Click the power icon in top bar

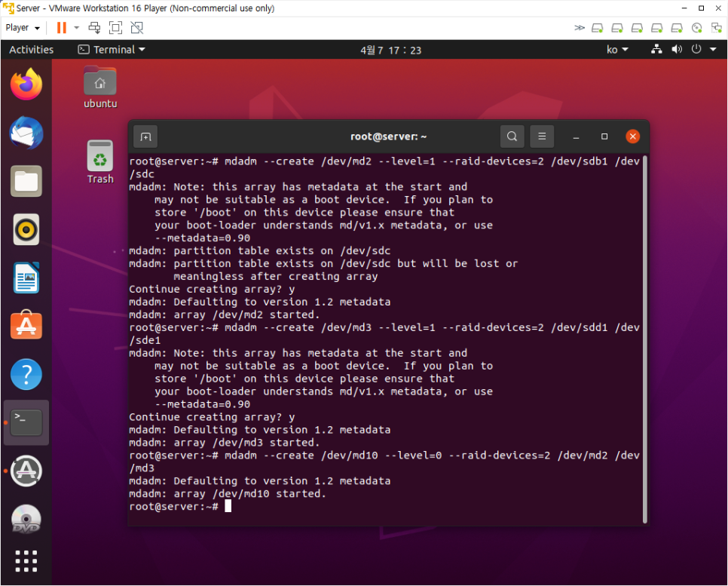(696, 49)
